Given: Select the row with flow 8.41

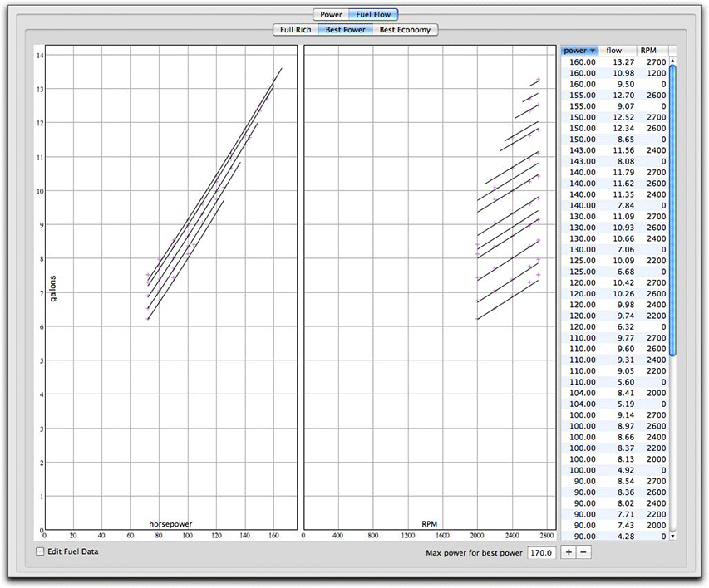Looking at the screenshot, I should [615, 393].
